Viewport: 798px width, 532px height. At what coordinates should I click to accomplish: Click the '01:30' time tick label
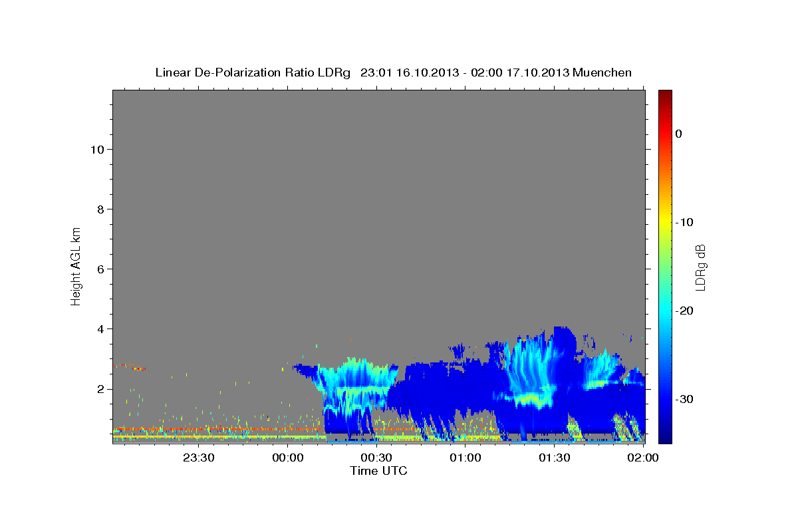tap(554, 458)
